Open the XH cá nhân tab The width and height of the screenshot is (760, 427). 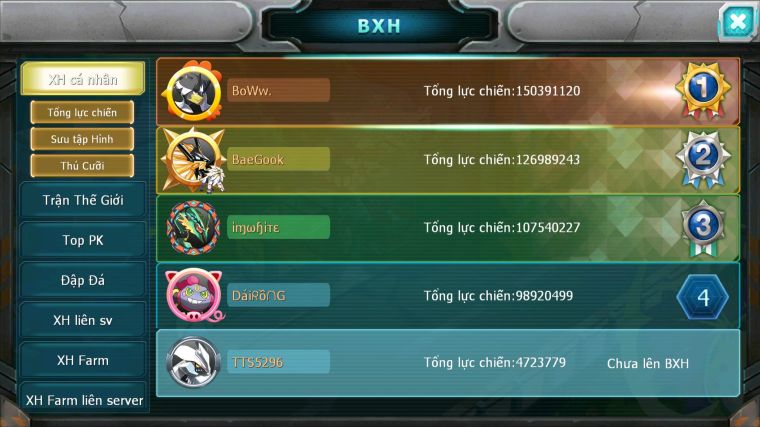pyautogui.click(x=83, y=79)
